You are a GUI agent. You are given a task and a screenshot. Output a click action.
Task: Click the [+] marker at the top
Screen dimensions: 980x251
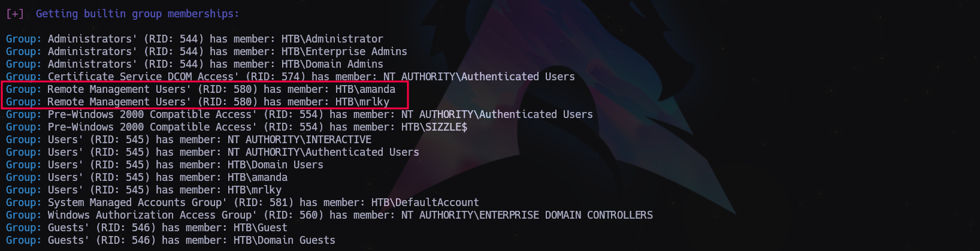point(15,14)
